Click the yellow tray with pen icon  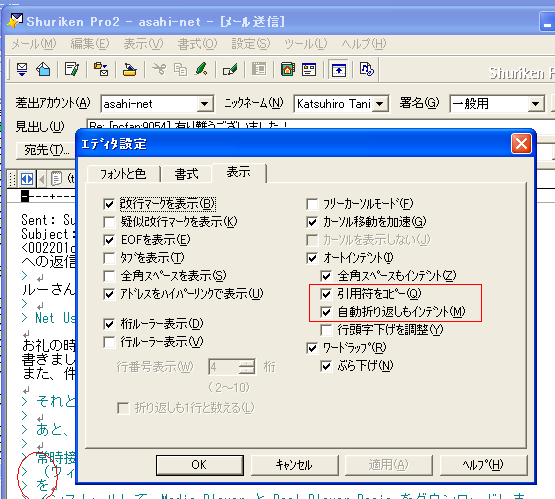pos(130,69)
